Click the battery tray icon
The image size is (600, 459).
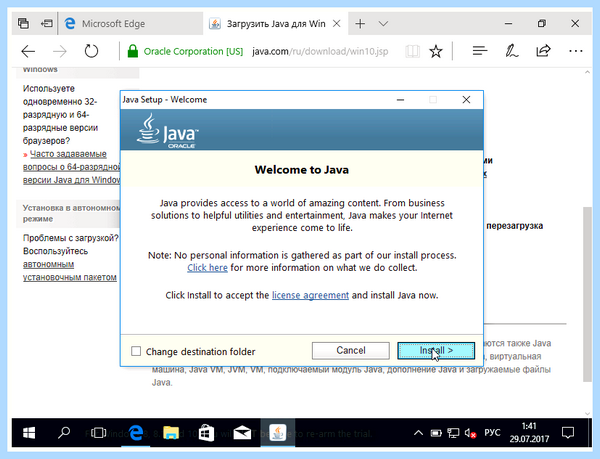436,433
